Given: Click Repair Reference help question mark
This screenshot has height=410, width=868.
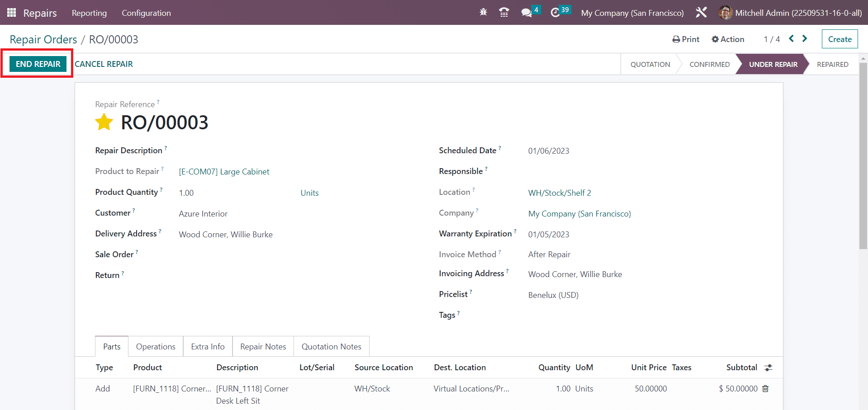Looking at the screenshot, I should (158, 102).
